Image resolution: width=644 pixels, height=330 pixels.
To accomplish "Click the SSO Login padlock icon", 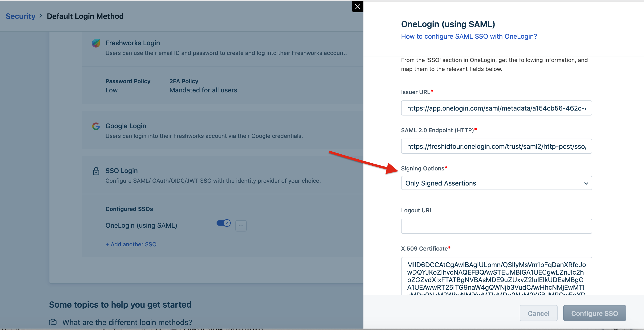I will pos(96,171).
